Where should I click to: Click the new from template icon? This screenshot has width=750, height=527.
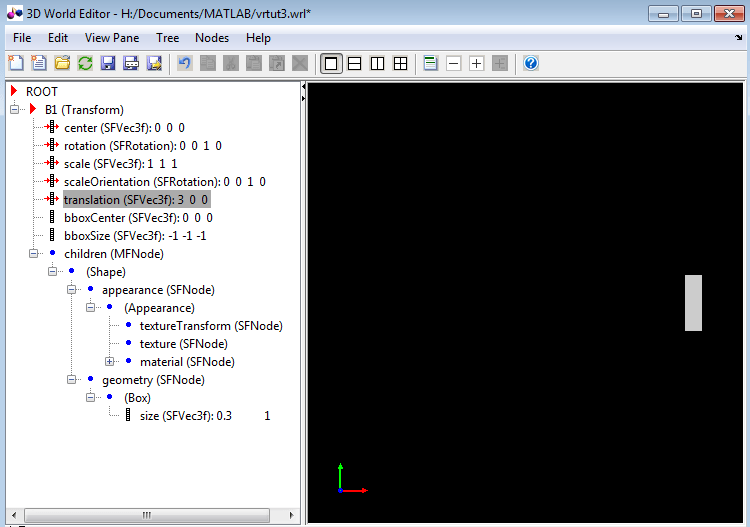pyautogui.click(x=39, y=63)
